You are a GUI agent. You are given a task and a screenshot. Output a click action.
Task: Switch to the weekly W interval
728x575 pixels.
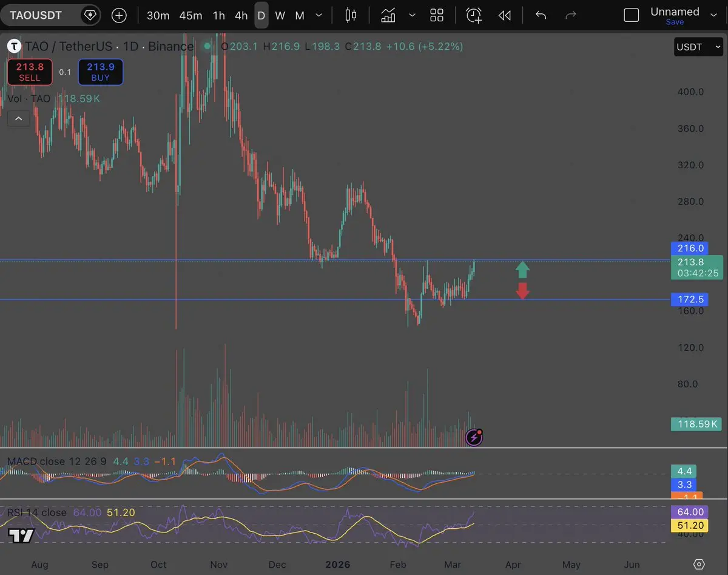(x=280, y=15)
